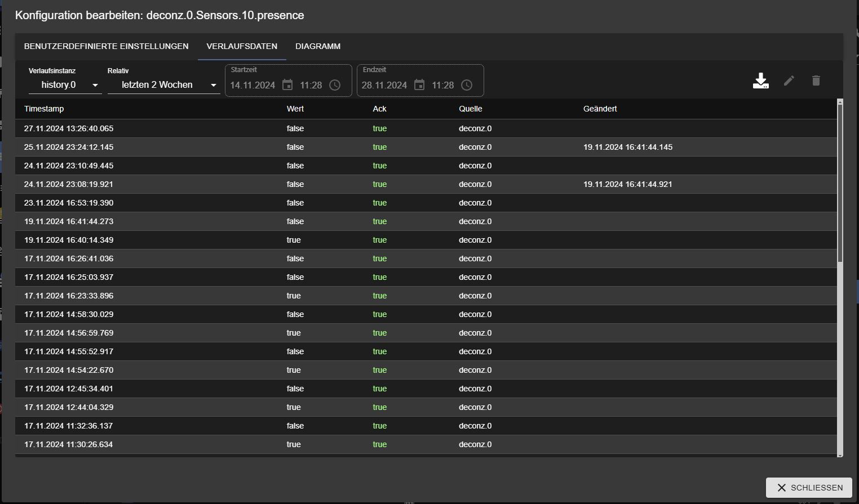
Task: Click the Ack column header
Action: click(380, 109)
